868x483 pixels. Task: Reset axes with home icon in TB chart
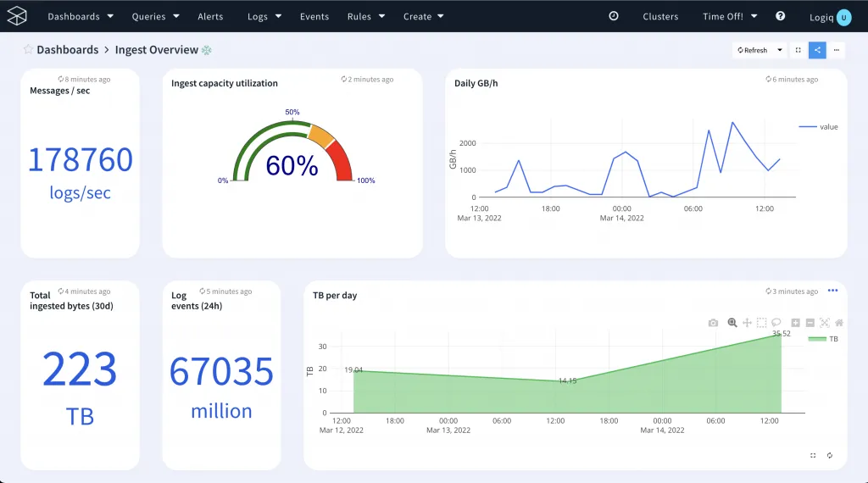pos(839,323)
